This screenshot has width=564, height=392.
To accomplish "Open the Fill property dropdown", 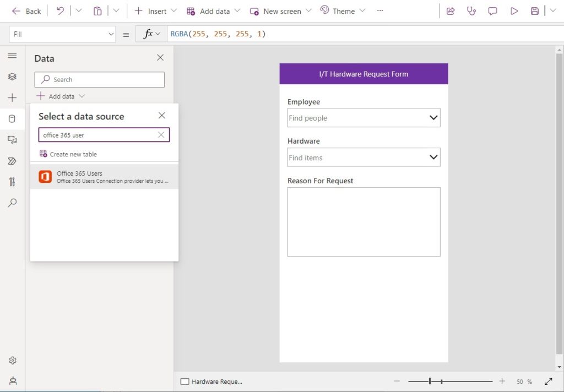I will (62, 34).
